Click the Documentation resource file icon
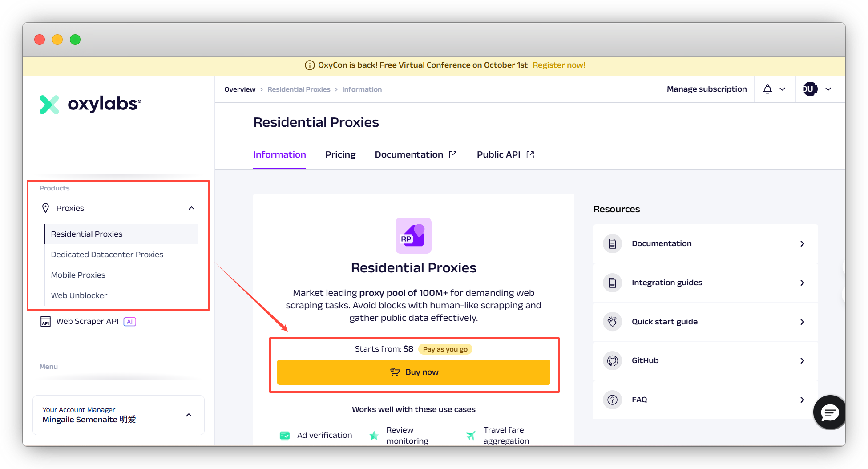This screenshot has height=469, width=868. (x=612, y=243)
